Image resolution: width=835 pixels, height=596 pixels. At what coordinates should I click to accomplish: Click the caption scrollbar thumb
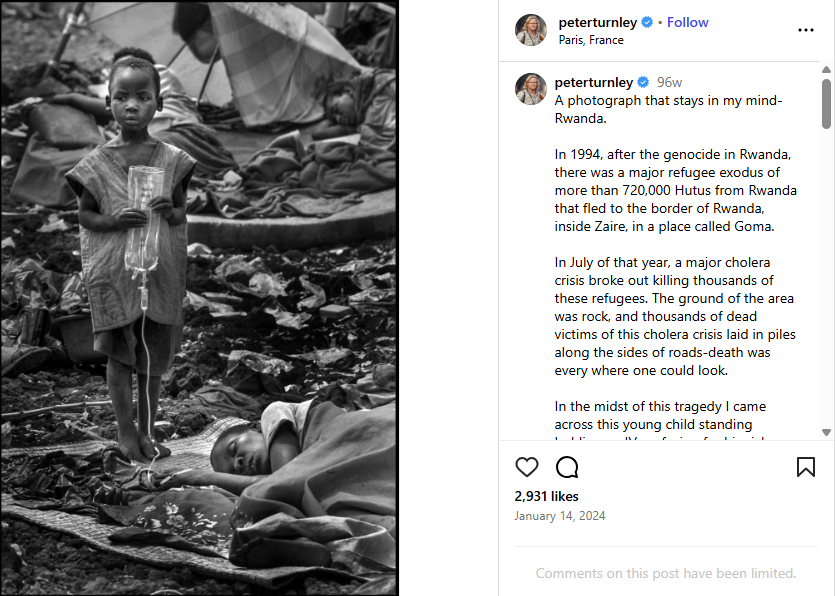pyautogui.click(x=826, y=103)
